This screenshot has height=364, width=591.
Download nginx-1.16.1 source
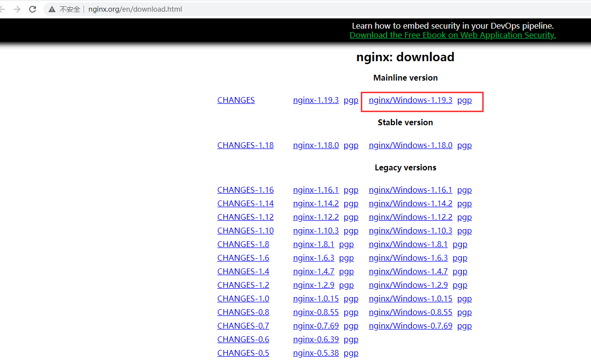316,190
